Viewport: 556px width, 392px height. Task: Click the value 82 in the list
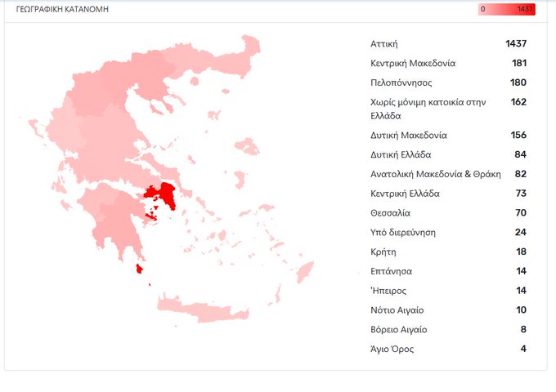coord(521,174)
